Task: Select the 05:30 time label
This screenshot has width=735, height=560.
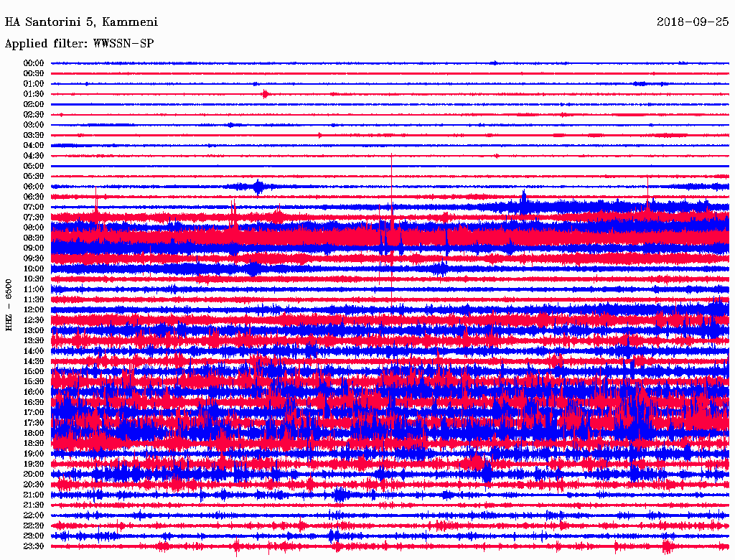Action: tap(34, 177)
